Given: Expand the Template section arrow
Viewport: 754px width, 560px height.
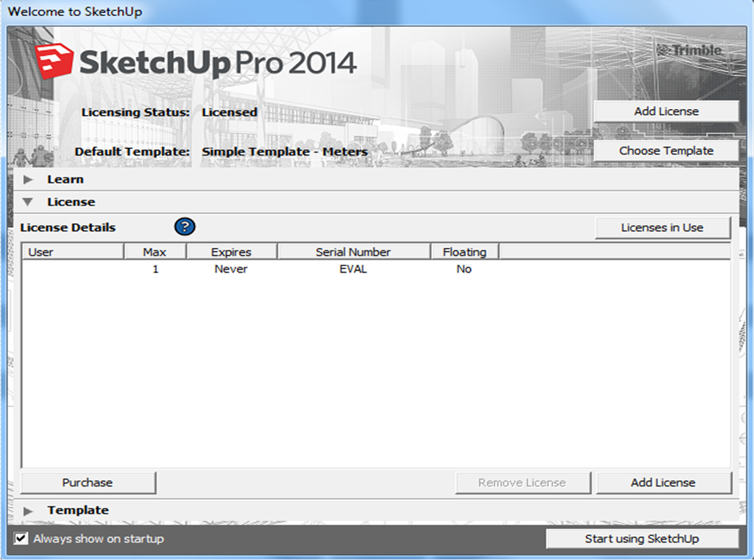Looking at the screenshot, I should [x=28, y=511].
